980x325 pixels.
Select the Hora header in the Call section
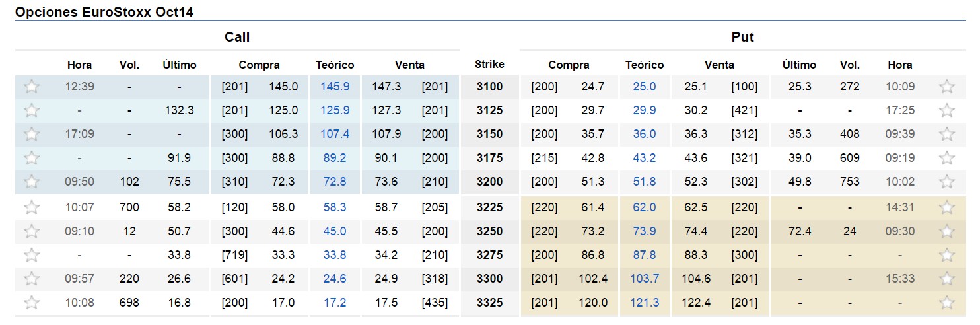[80, 65]
